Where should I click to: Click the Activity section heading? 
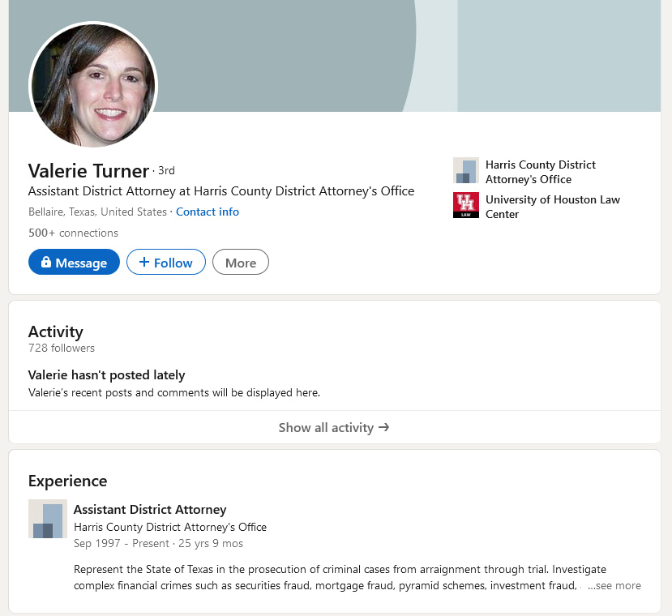(56, 332)
